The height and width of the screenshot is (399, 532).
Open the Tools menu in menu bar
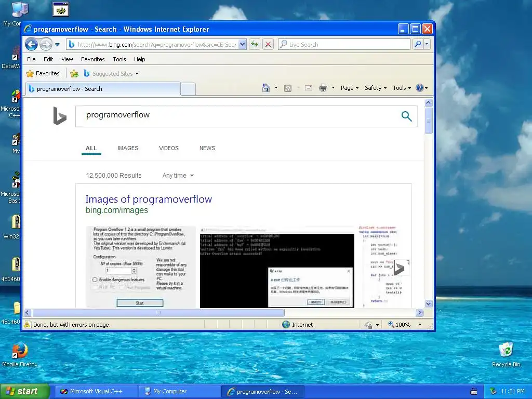[x=119, y=59]
